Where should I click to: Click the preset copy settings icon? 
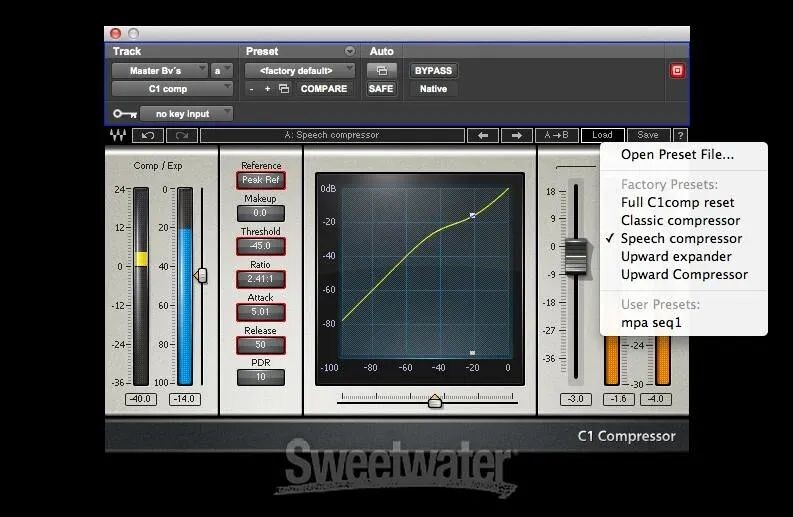tap(284, 89)
